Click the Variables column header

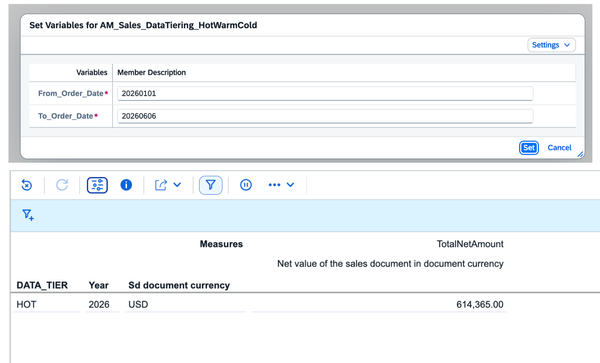[x=91, y=72]
